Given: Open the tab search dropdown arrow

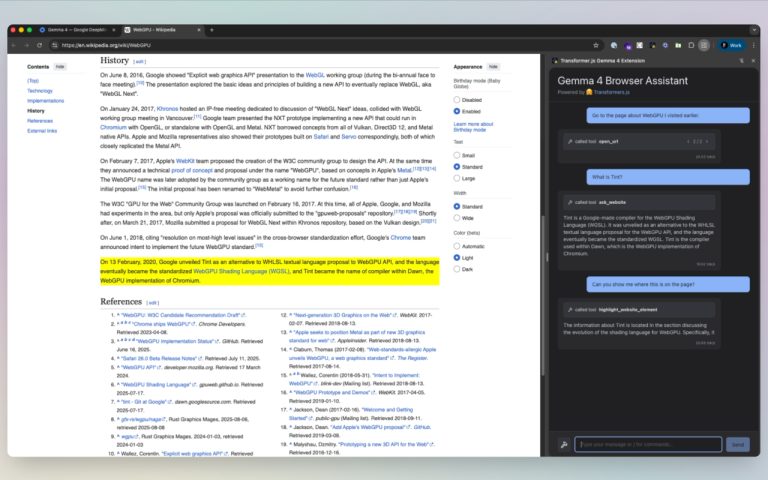Looking at the screenshot, I should click(x=754, y=30).
